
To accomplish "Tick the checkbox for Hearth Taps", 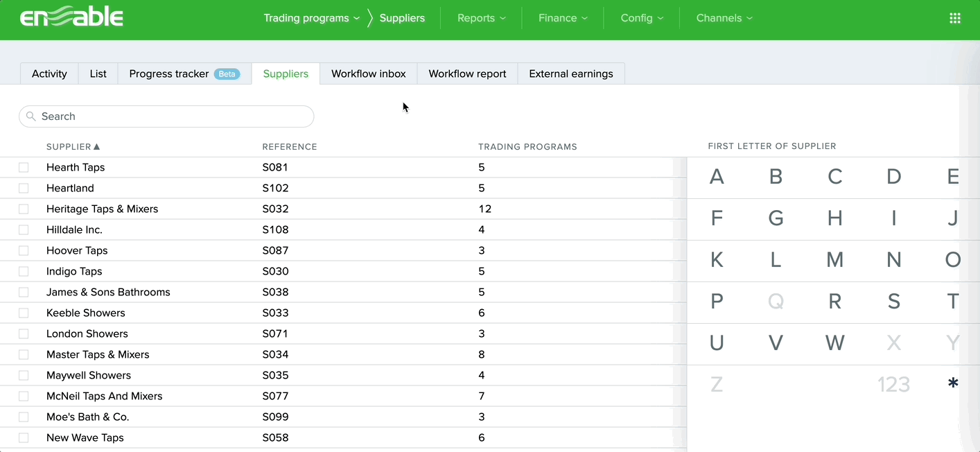I will (24, 167).
